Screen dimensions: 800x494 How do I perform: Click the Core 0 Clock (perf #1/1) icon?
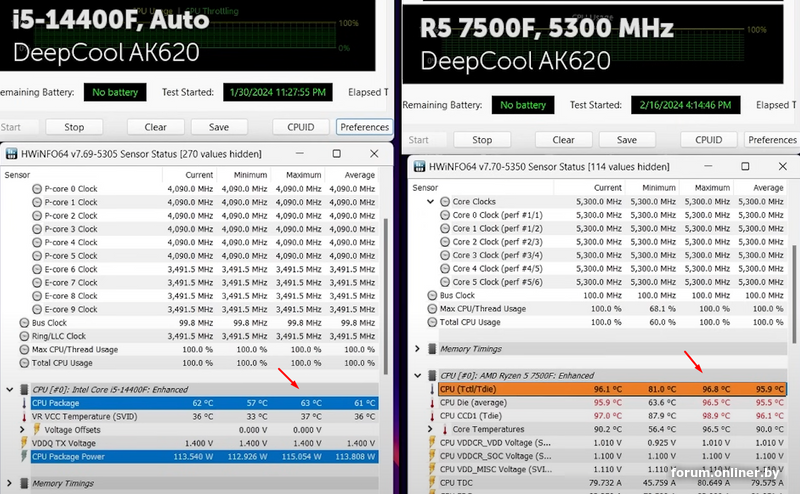pos(445,215)
